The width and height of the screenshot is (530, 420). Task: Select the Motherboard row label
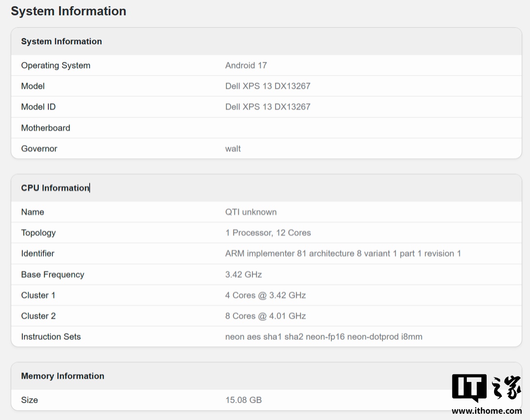(x=46, y=128)
